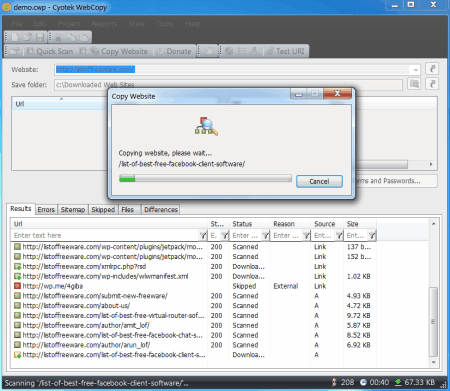The height and width of the screenshot is (391, 450).
Task: Switch to the Differences tab
Action: pos(161,210)
